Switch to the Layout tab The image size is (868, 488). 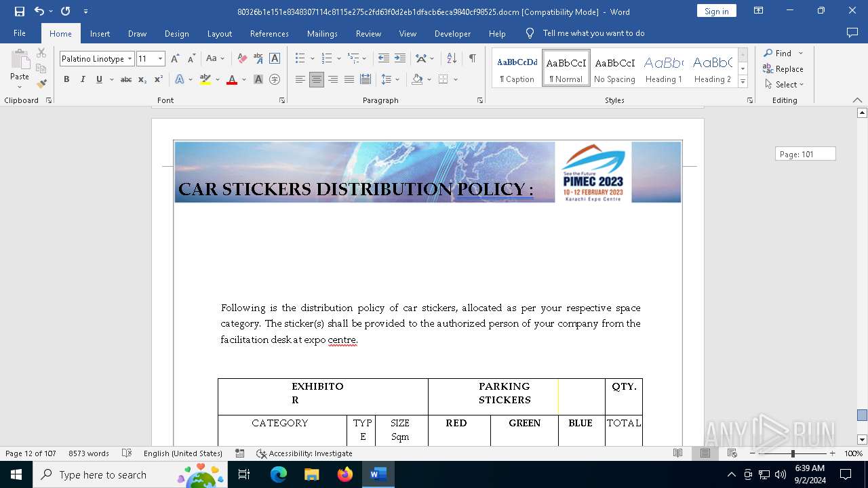tap(219, 33)
